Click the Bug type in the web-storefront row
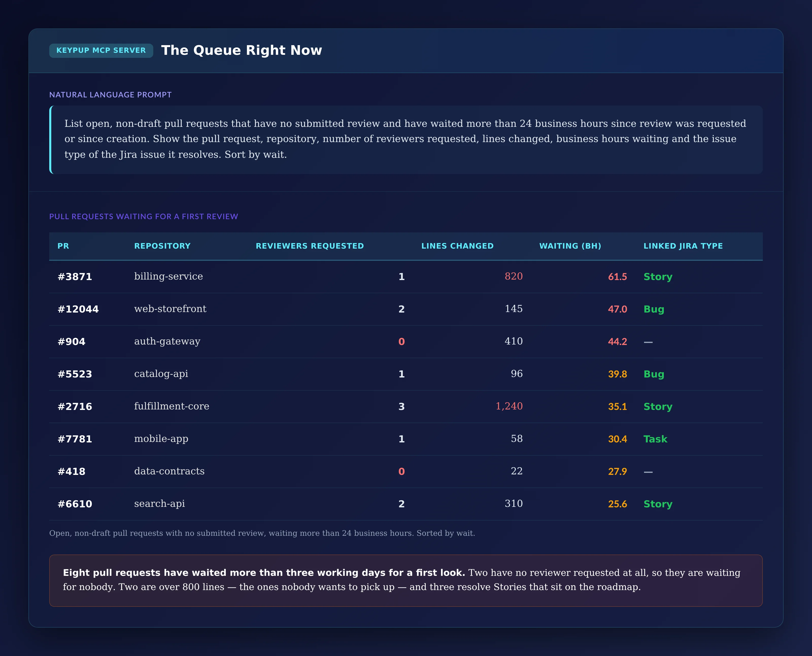Image resolution: width=812 pixels, height=656 pixels. [x=654, y=309]
